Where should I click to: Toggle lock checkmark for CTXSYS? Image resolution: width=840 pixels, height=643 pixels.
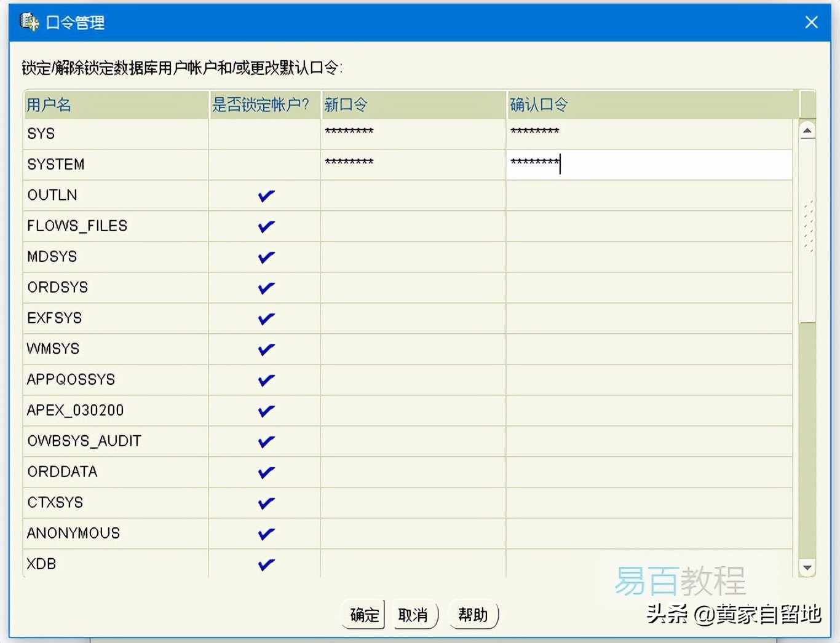pos(266,503)
